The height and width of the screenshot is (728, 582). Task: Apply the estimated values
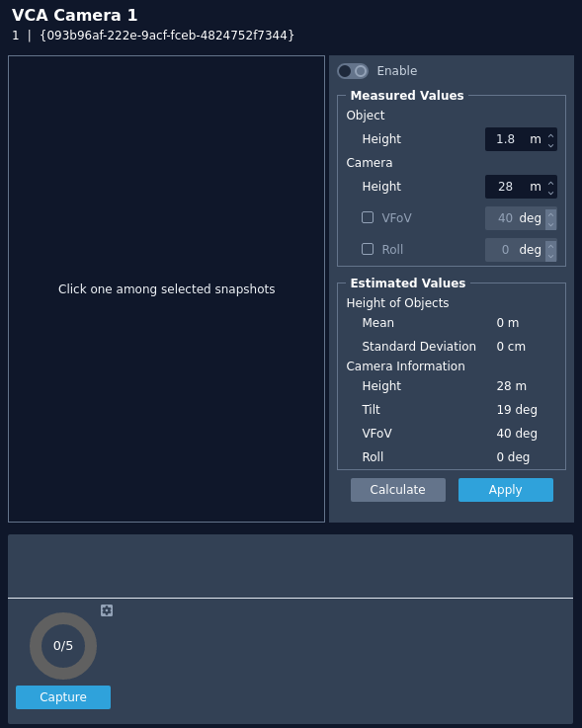[506, 490]
